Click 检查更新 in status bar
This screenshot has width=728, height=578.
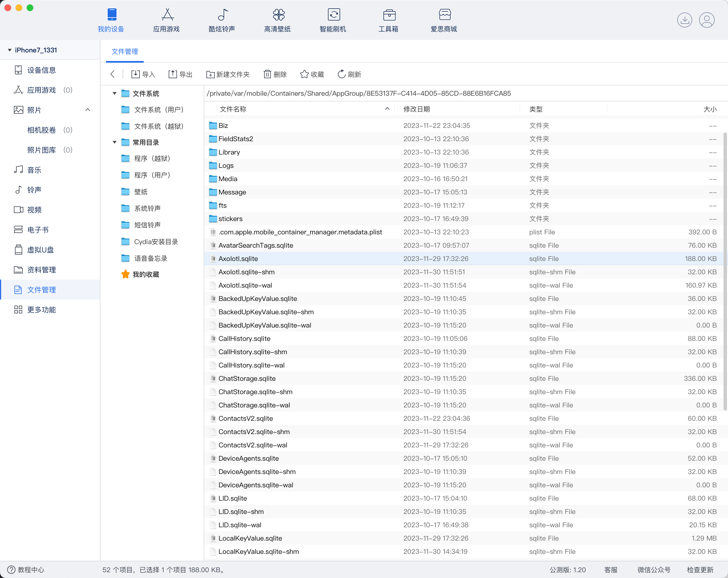click(x=700, y=570)
